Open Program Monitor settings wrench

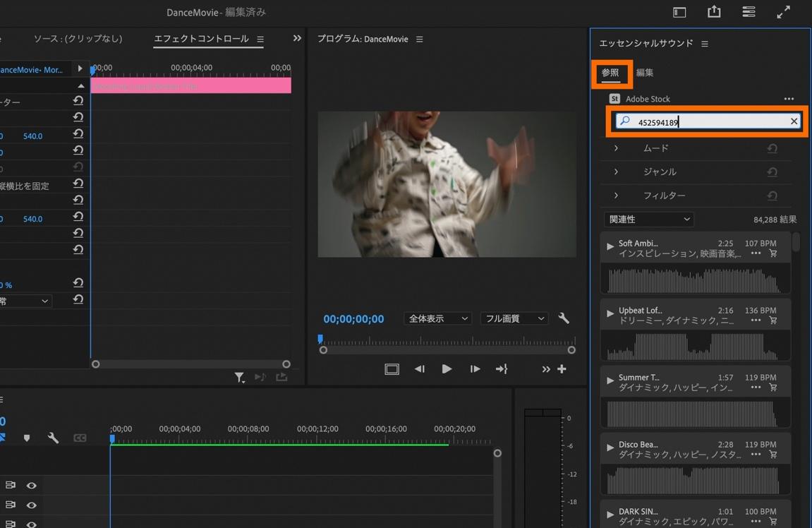tap(564, 318)
